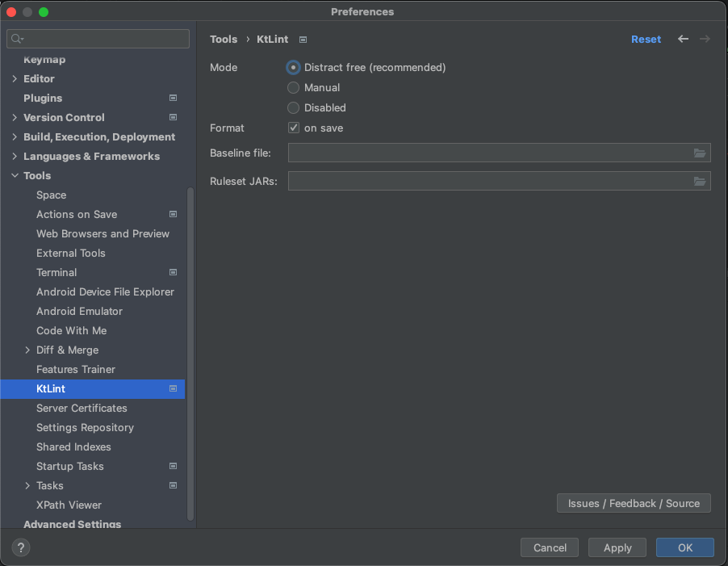Switch to the Terminal settings page
This screenshot has height=566, width=728.
tap(56, 272)
